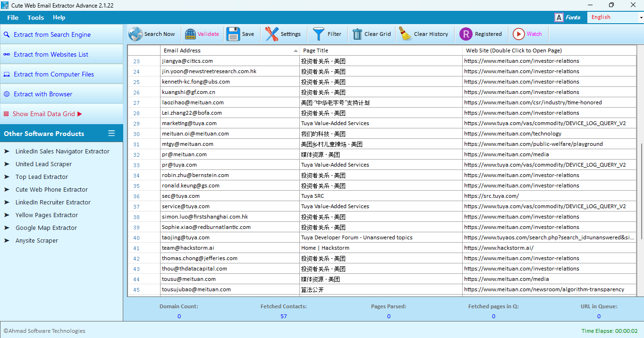Select Show Email Data Grid
The image size is (644, 338).
61,114
